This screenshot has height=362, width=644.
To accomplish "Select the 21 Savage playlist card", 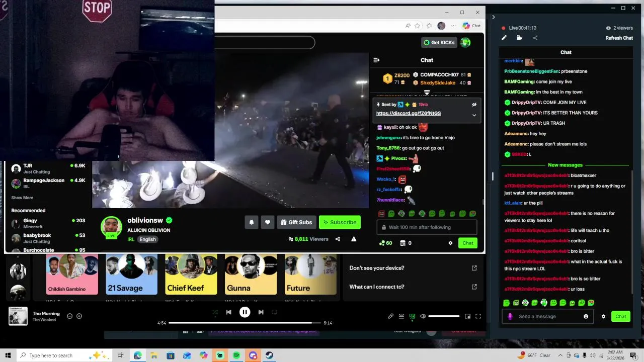I will (131, 275).
